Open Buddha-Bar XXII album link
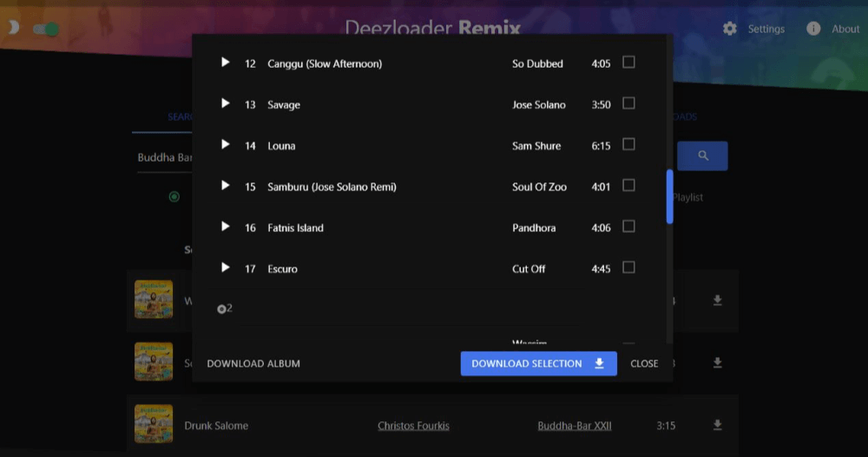 coord(575,426)
